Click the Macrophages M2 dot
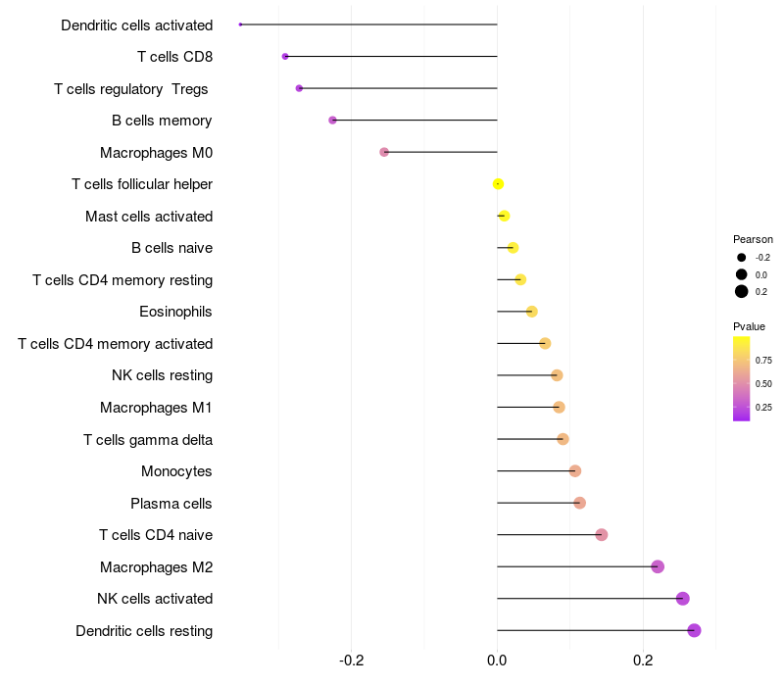Viewport: 784px width, 686px height. coord(658,566)
